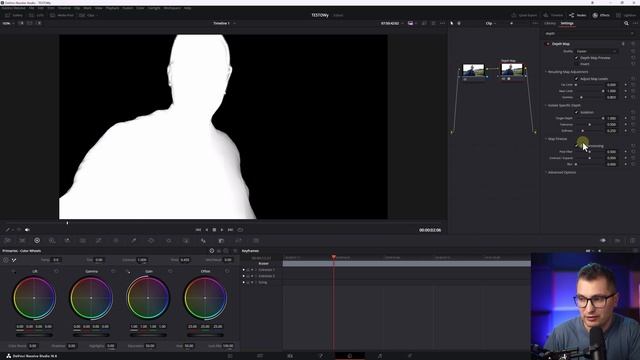
Task: Select the Color Wheels palette icon
Action: point(37,240)
